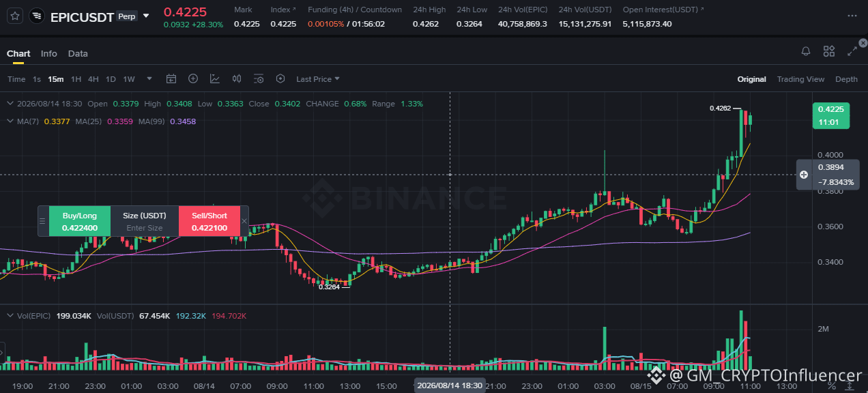Open the go-to-date calendar icon
868x393 pixels.
pyautogui.click(x=171, y=79)
